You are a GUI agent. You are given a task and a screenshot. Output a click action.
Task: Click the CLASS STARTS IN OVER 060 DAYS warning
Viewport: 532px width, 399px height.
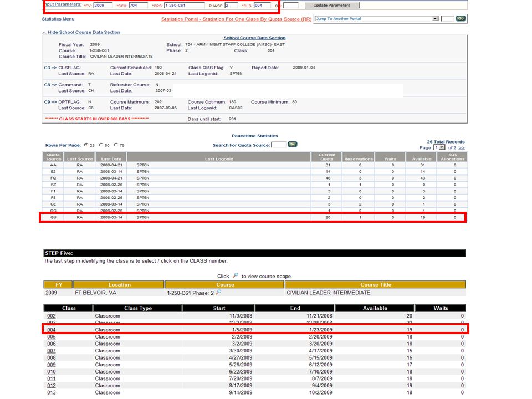pyautogui.click(x=96, y=119)
